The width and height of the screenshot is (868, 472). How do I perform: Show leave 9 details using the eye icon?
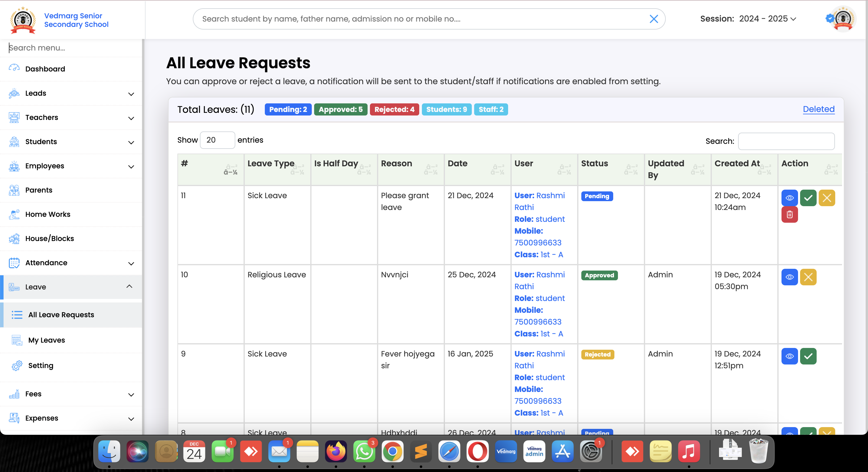click(789, 356)
